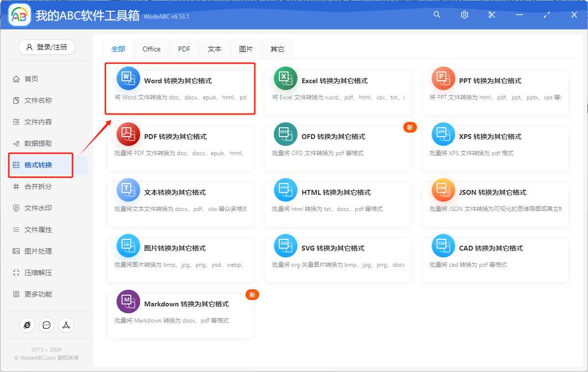The height and width of the screenshot is (372, 588).
Task: Click the Word conversion icon
Action: (x=128, y=78)
